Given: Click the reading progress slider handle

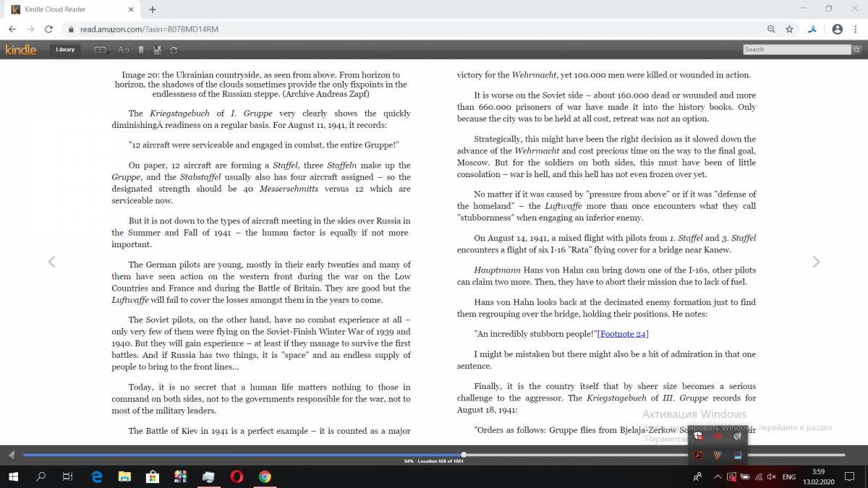Looking at the screenshot, I should pyautogui.click(x=464, y=455).
